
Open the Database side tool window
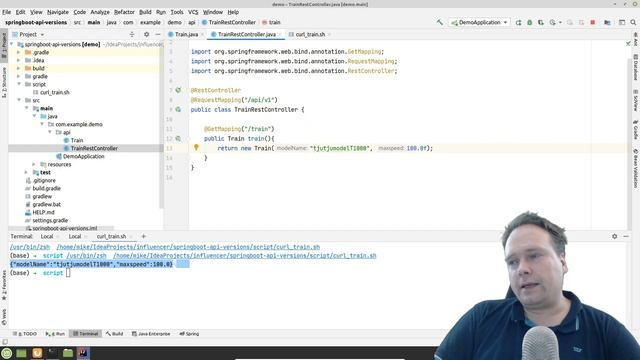636,68
